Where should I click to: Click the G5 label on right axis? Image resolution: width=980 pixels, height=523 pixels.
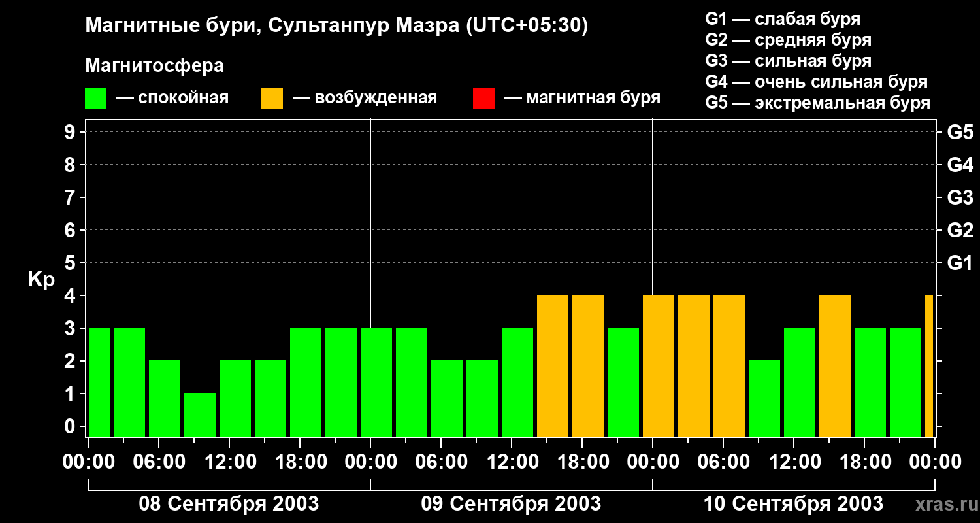(x=960, y=132)
